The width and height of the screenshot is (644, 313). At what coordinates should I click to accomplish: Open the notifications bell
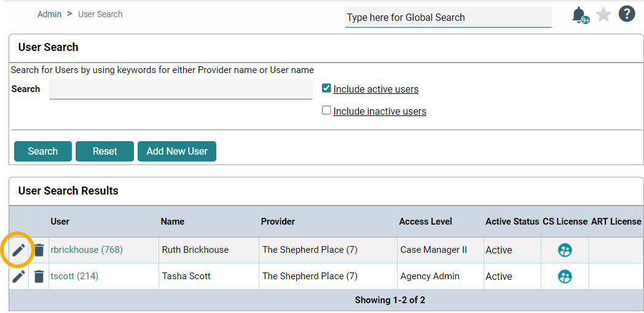[x=579, y=15]
